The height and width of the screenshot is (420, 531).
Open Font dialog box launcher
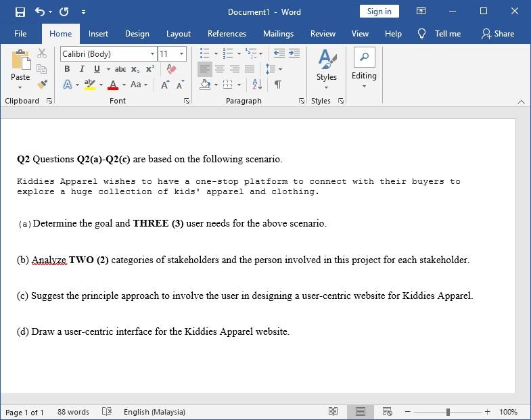[x=186, y=101]
